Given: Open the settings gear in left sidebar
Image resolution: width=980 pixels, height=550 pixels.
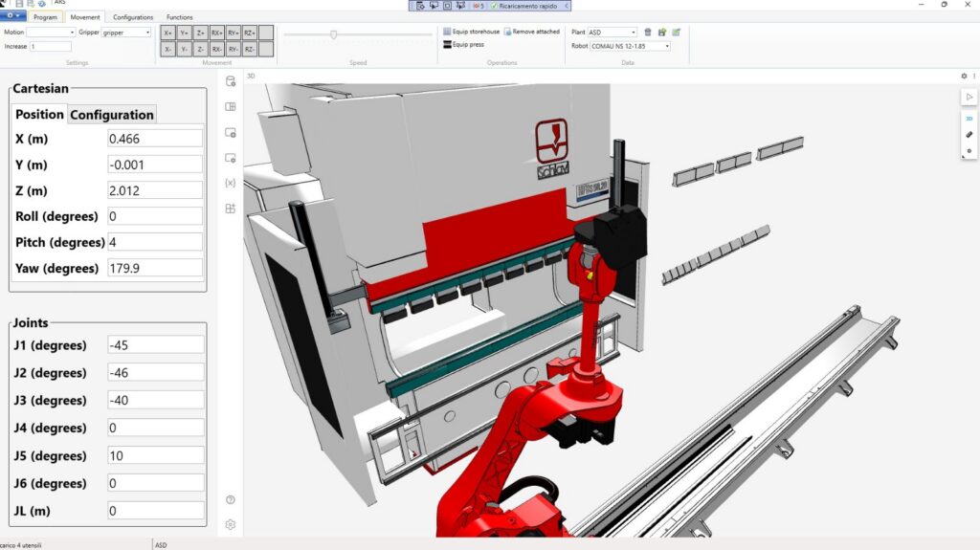Looking at the screenshot, I should [230, 524].
